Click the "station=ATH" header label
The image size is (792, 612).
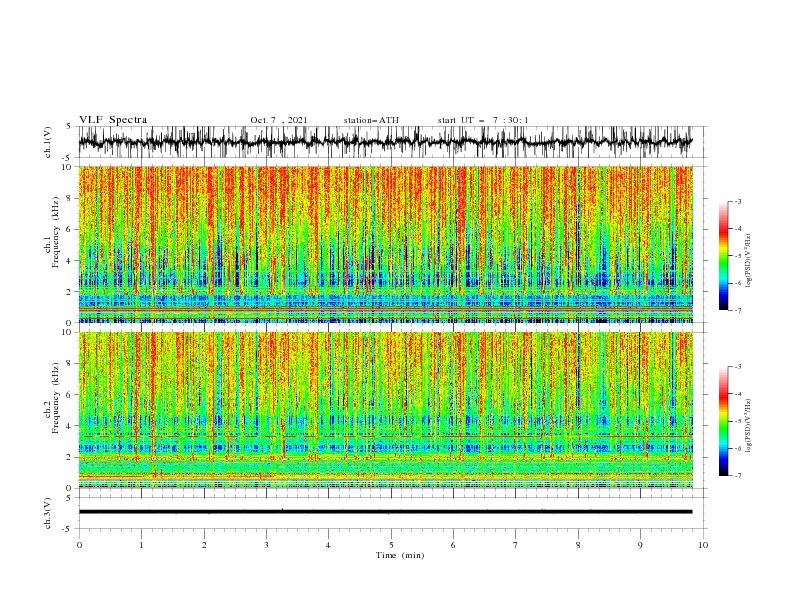point(371,120)
